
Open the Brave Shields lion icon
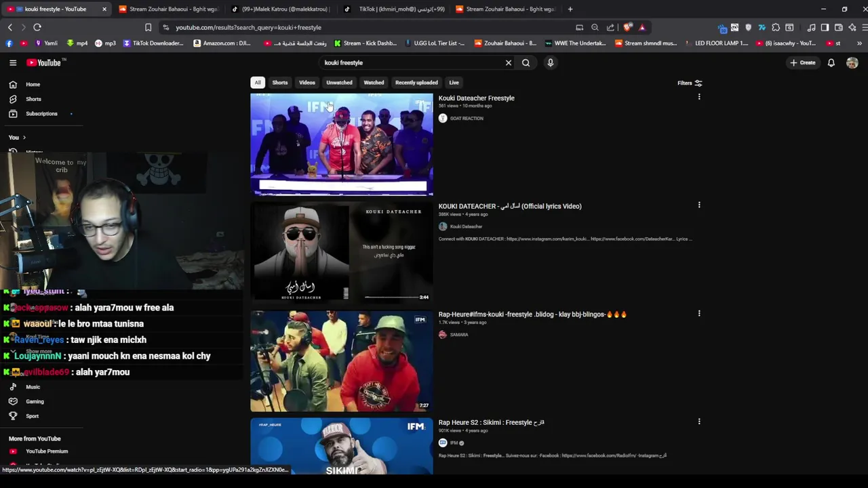click(627, 28)
